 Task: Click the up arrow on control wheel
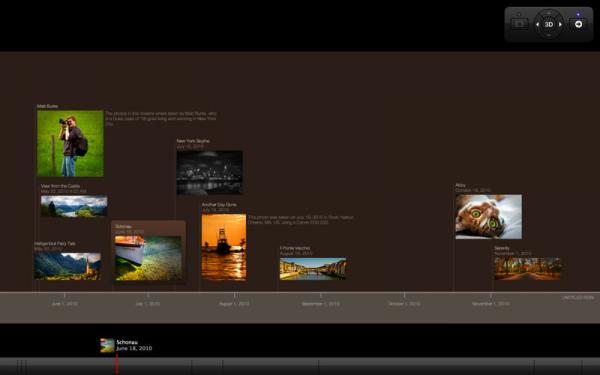(x=549, y=13)
